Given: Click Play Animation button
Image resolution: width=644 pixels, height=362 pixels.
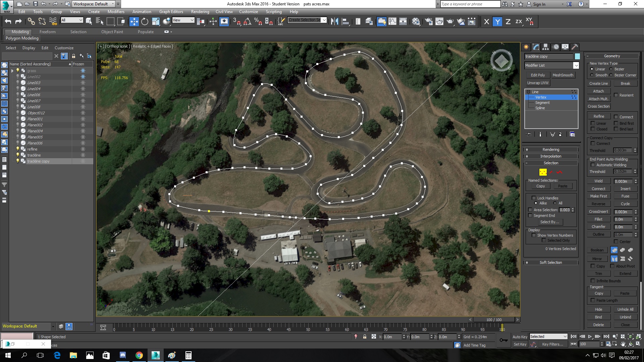Looking at the screenshot, I should 590,337.
